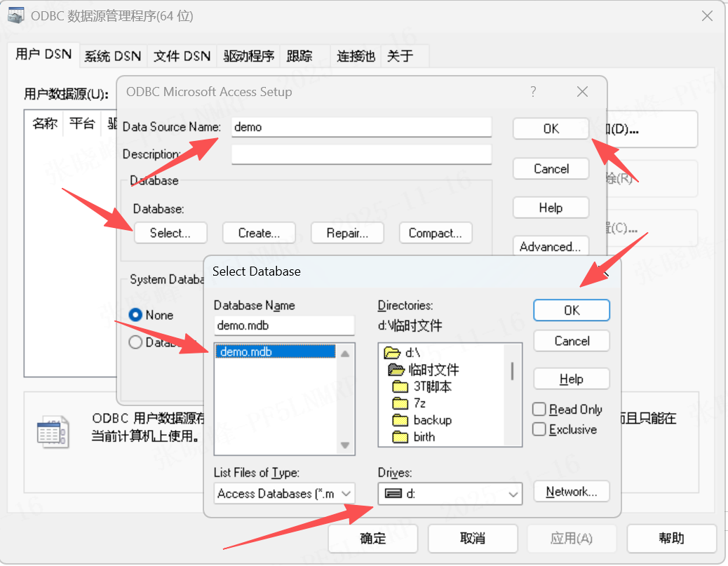Click the file list scroll down arrow
The image size is (728, 566).
345,445
